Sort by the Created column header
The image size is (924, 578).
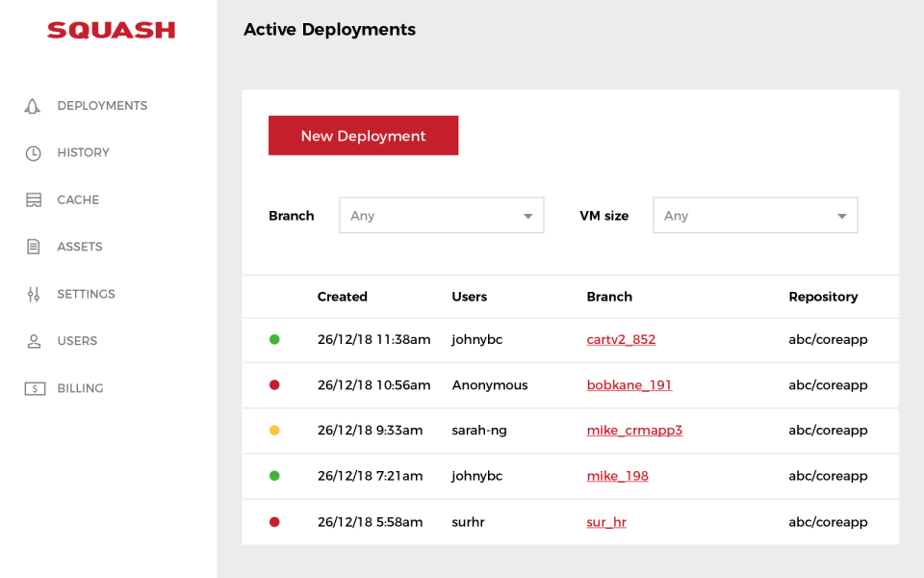pos(342,297)
